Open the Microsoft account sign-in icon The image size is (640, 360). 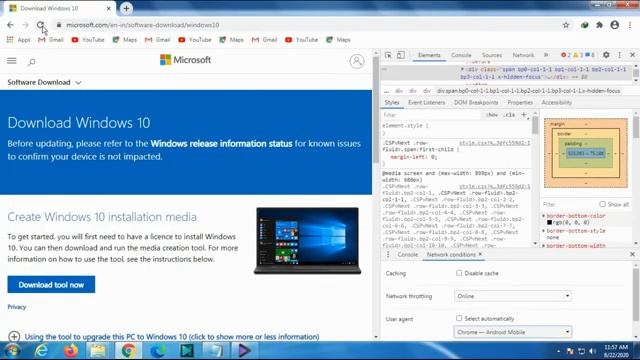(x=357, y=61)
